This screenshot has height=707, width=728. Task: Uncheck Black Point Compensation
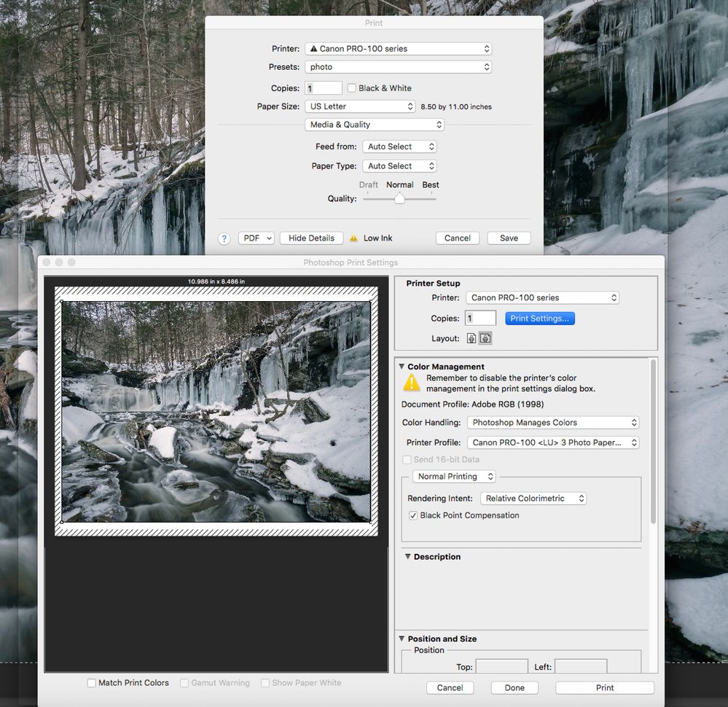point(414,515)
